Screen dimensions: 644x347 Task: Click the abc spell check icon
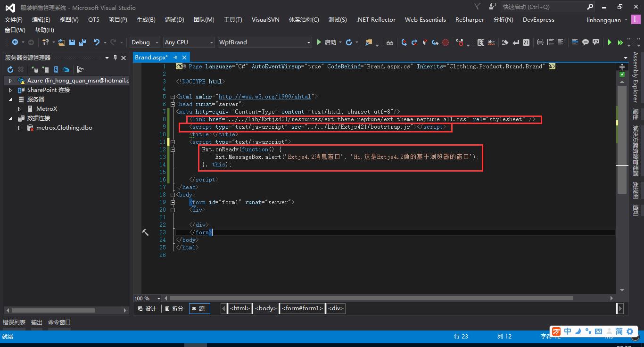(491, 42)
